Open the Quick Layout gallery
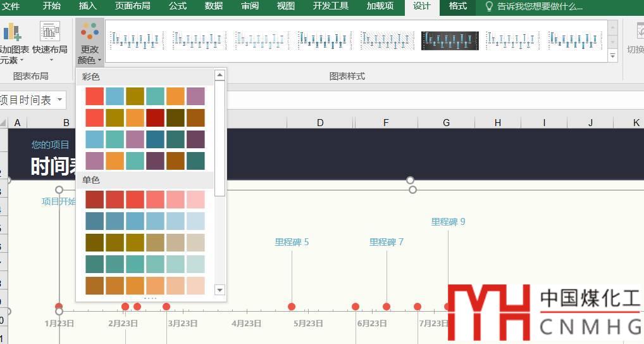Image resolution: width=644 pixels, height=344 pixels. point(49,32)
